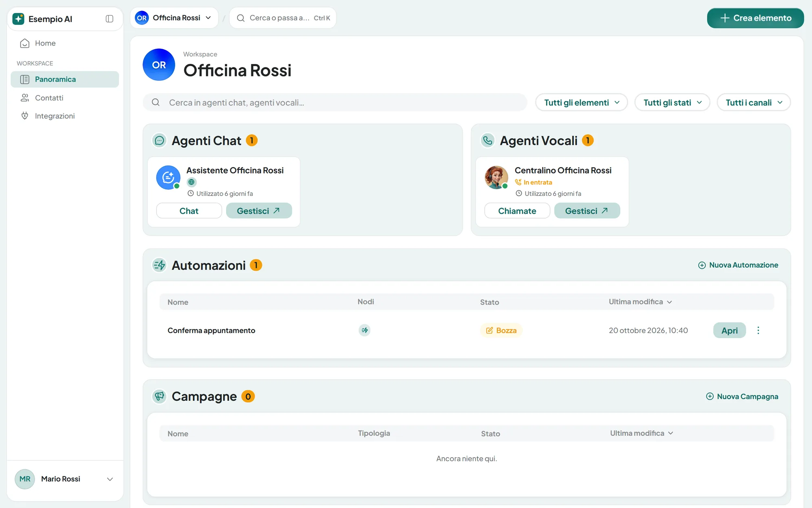Screen dimensions: 812x508
Task: Collapse the sidebar panel icon
Action: point(109,19)
